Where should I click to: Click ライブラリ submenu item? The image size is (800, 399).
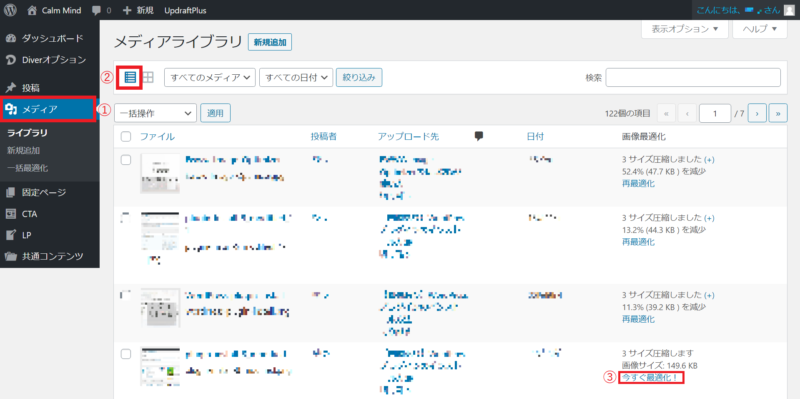point(28,133)
